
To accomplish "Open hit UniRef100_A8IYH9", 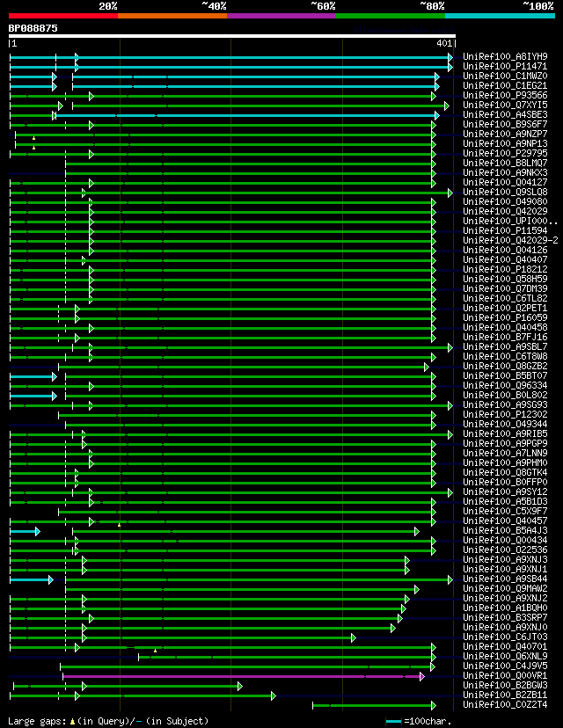I will [505, 56].
